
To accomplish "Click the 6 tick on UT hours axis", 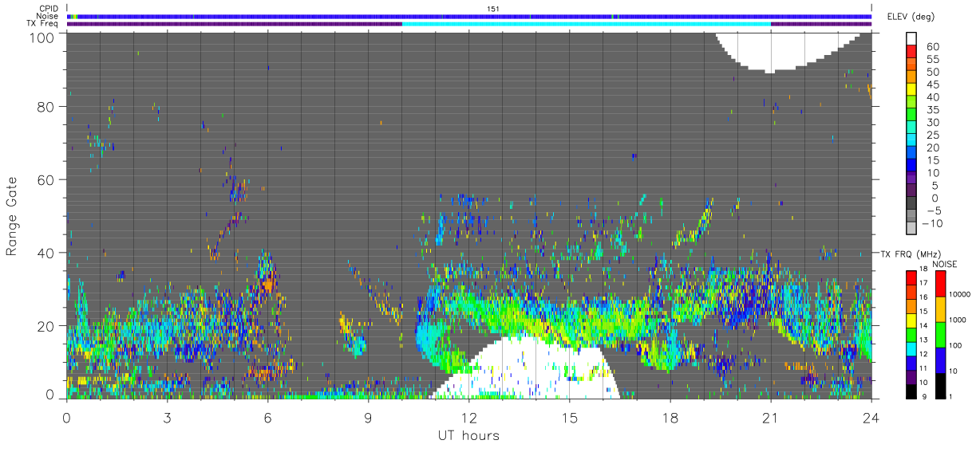I will (267, 417).
